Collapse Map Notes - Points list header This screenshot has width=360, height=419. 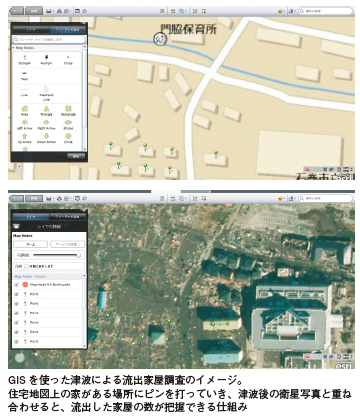tap(48, 276)
